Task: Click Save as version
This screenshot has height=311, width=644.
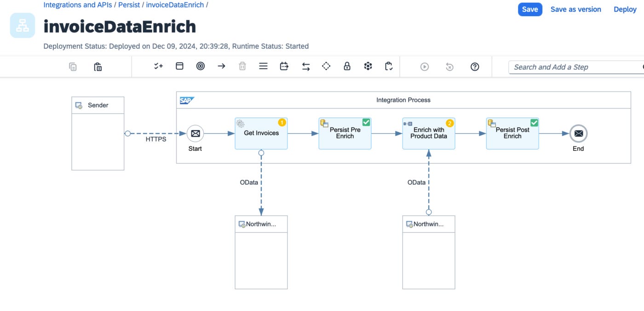Action: 576,9
